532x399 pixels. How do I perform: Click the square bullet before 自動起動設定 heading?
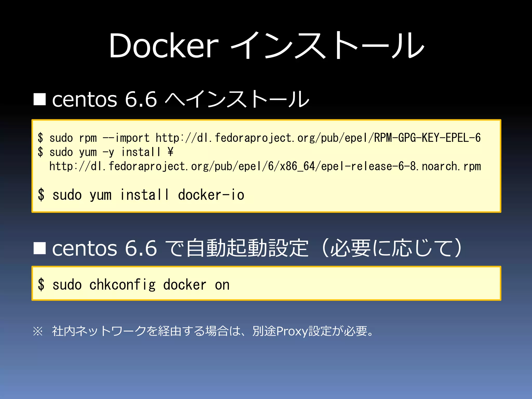(x=40, y=248)
